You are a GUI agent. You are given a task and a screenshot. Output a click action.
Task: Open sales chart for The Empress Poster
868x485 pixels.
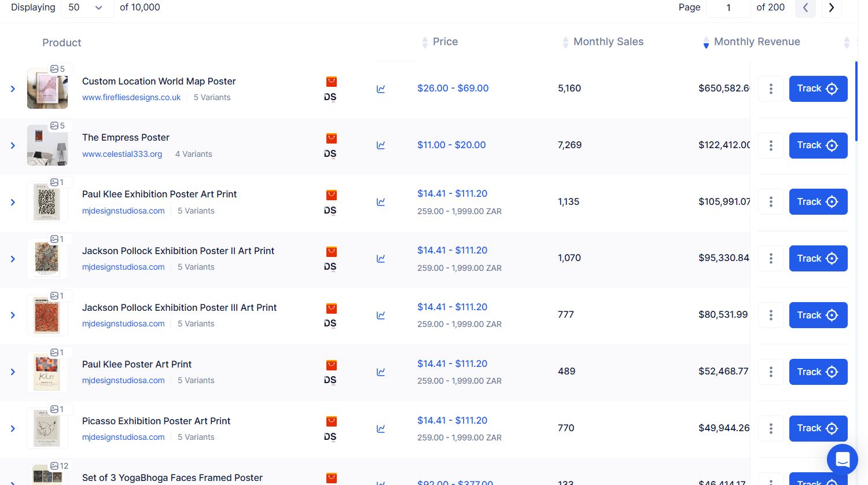point(381,145)
